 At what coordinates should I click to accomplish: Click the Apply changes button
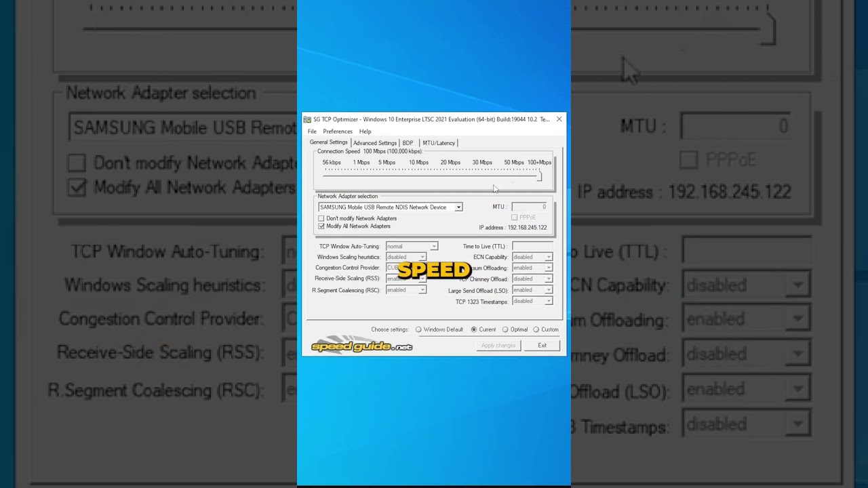pyautogui.click(x=498, y=346)
